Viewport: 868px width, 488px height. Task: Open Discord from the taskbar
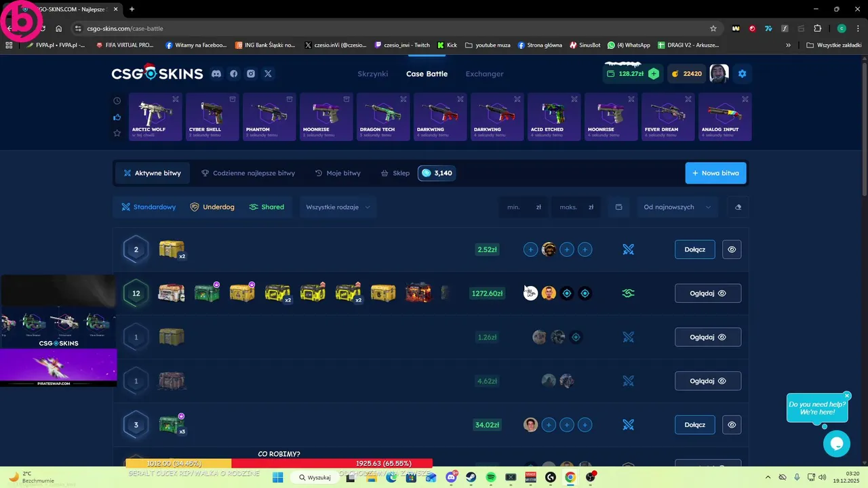[452, 477]
